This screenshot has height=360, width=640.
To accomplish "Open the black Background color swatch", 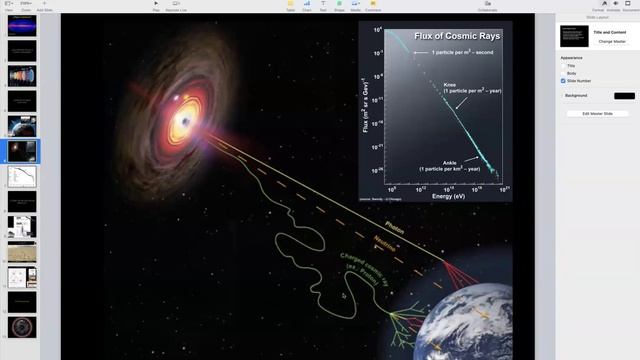I will pyautogui.click(x=624, y=96).
